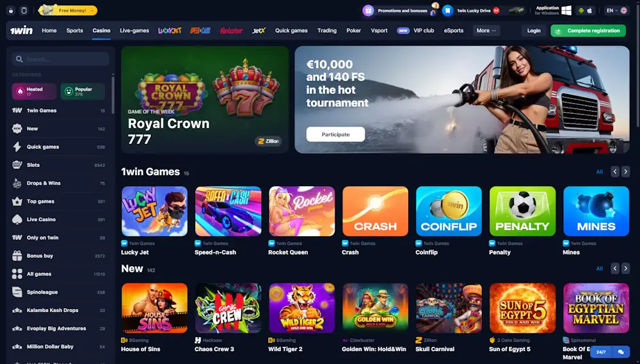Click the Speed & Cash navbar logo
Image resolution: width=640 pixels, height=364 pixels.
pos(200,31)
